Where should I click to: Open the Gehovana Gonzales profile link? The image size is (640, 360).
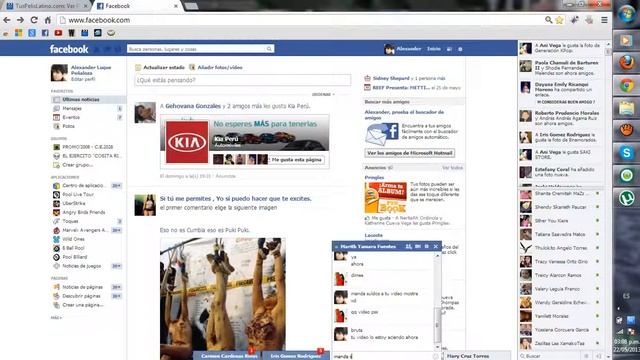click(193, 106)
